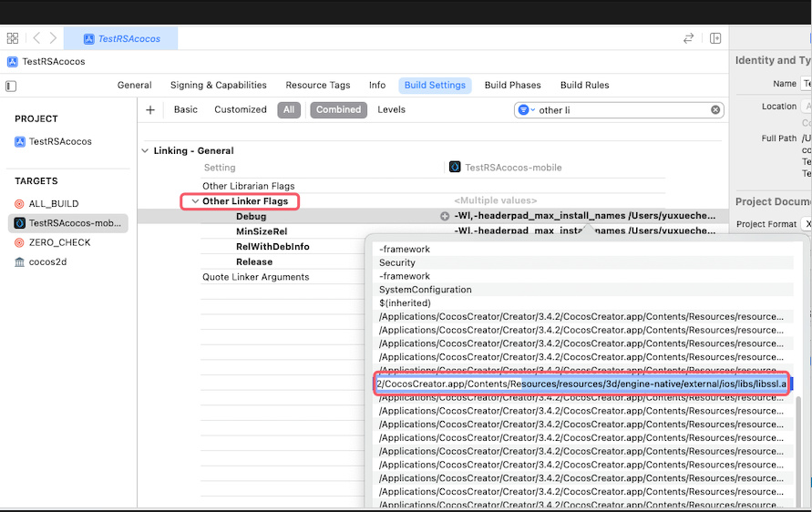Open the Build Phases tab

512,85
